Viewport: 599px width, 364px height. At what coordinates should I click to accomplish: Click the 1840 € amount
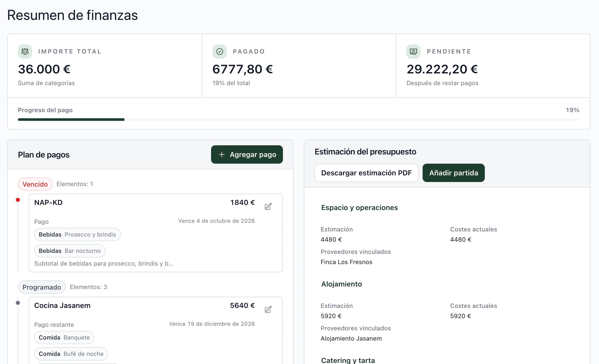click(242, 202)
